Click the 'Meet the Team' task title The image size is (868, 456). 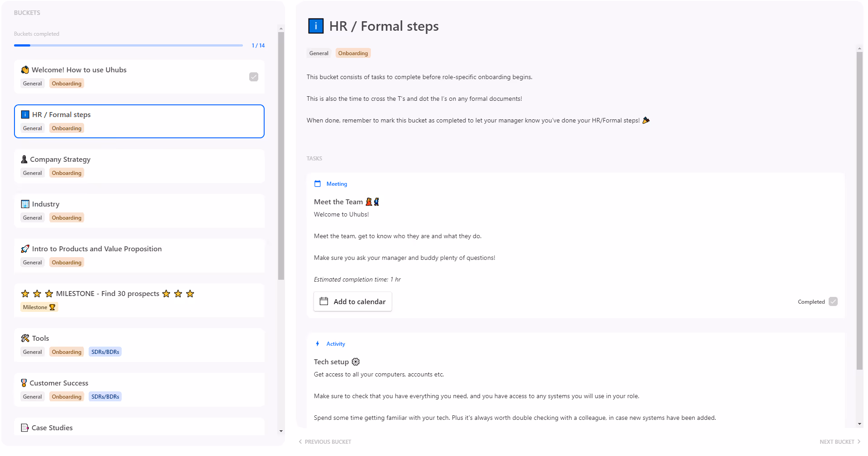(338, 202)
